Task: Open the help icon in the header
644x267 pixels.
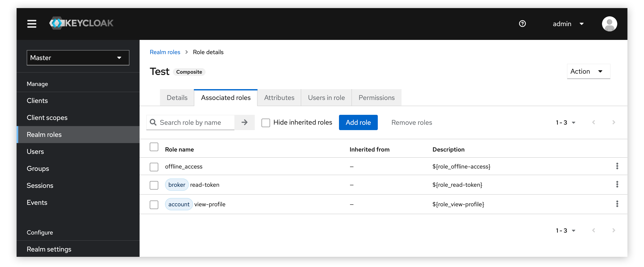Action: tap(522, 24)
